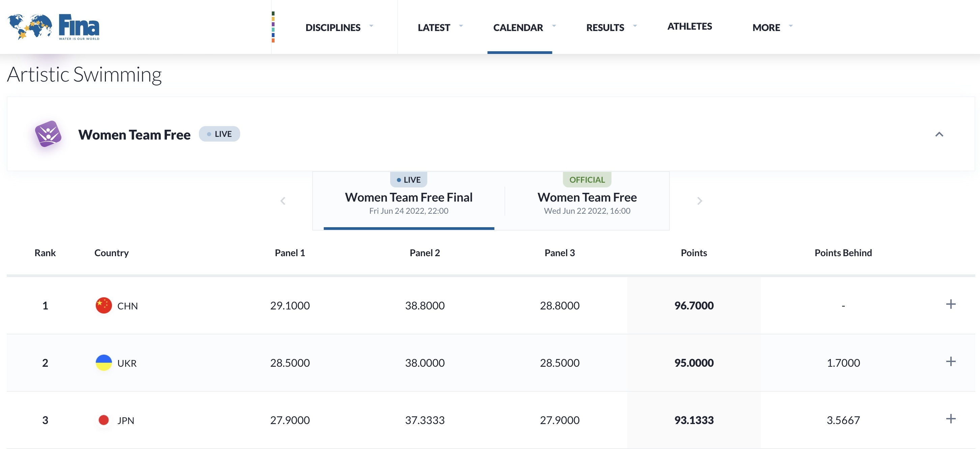Expand JPN row details with plus
This screenshot has width=980, height=449.
[950, 419]
